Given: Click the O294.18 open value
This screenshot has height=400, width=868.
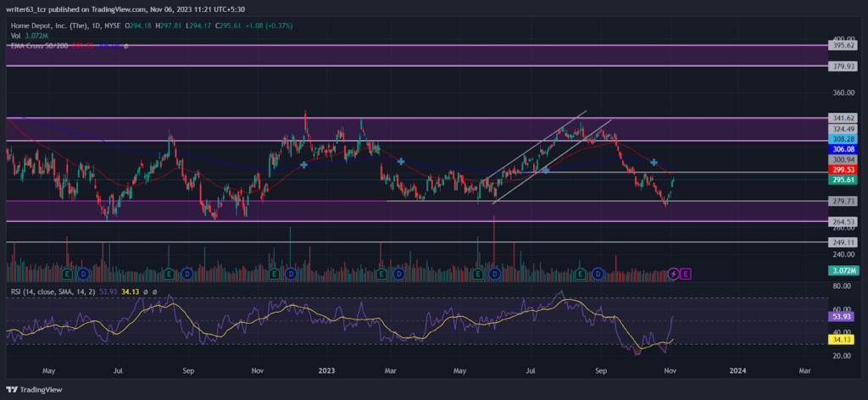Looking at the screenshot, I should tap(139, 26).
